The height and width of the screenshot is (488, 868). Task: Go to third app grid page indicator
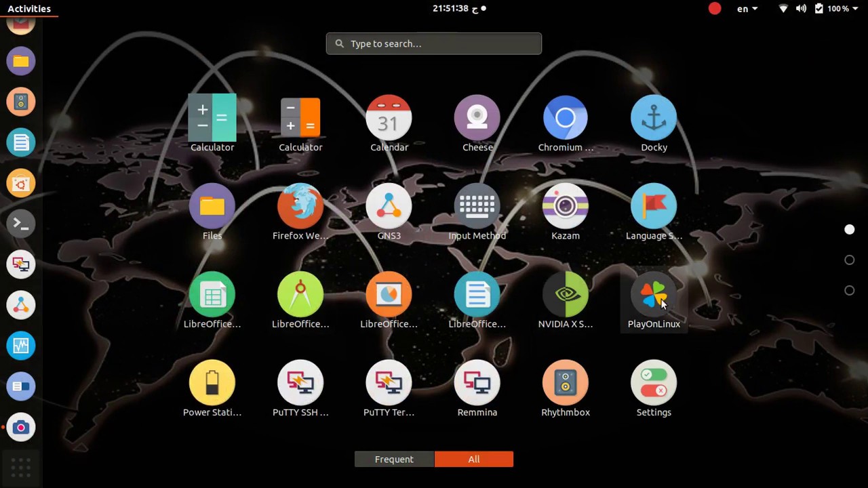tap(849, 291)
